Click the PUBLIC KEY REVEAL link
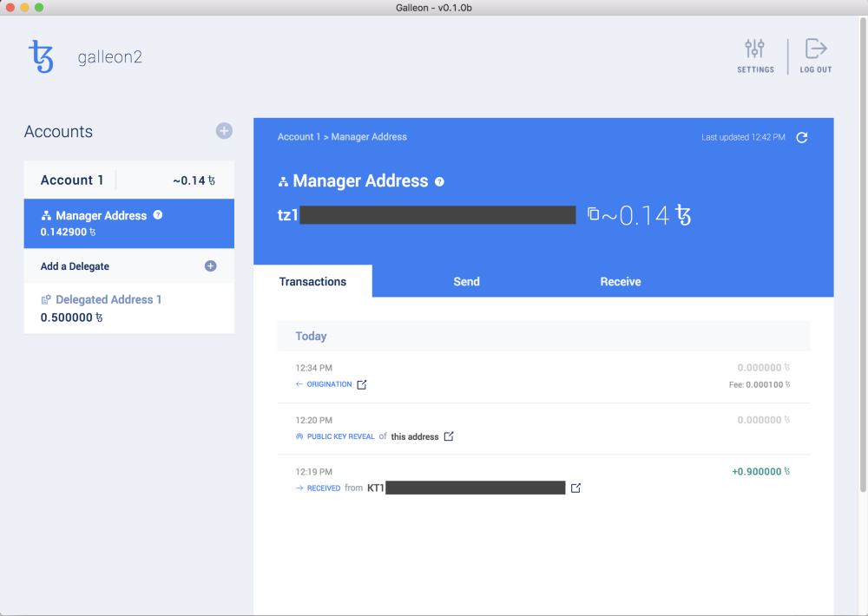Screen dimensions: 868x616 (x=340, y=436)
